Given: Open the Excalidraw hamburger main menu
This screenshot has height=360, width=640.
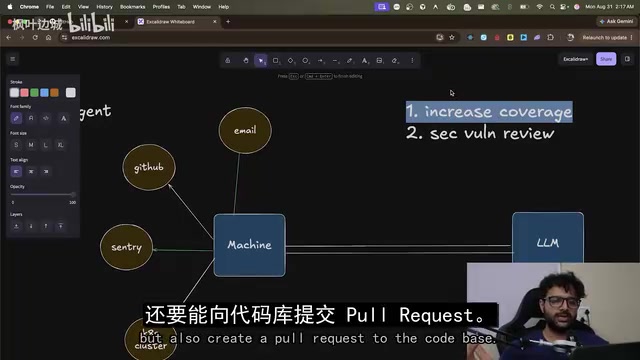Looking at the screenshot, I should click(13, 59).
